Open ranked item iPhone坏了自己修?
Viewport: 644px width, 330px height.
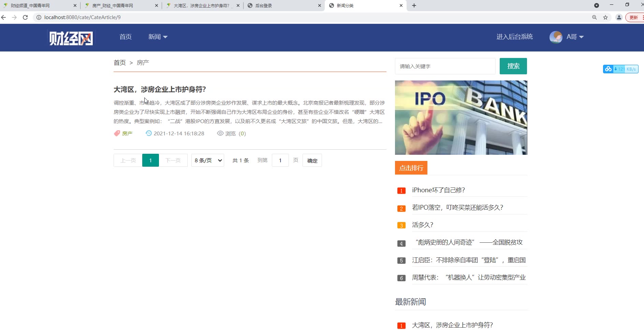pos(438,190)
